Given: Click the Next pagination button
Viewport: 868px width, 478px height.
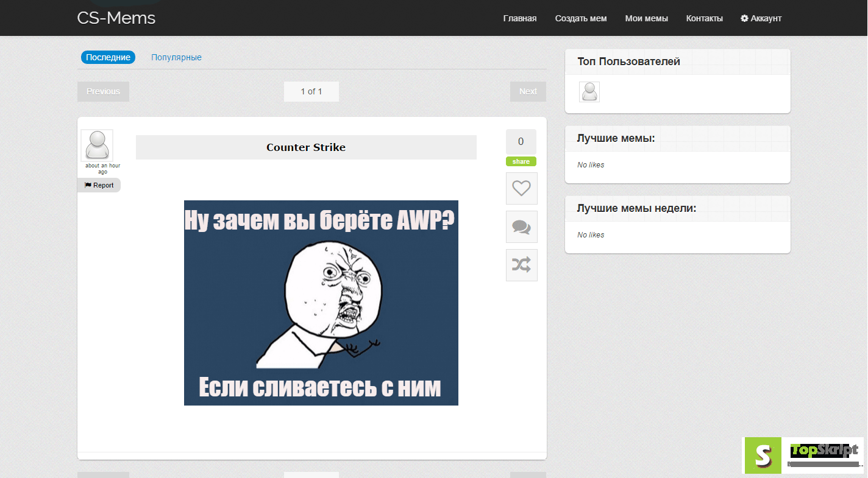Looking at the screenshot, I should [528, 91].
